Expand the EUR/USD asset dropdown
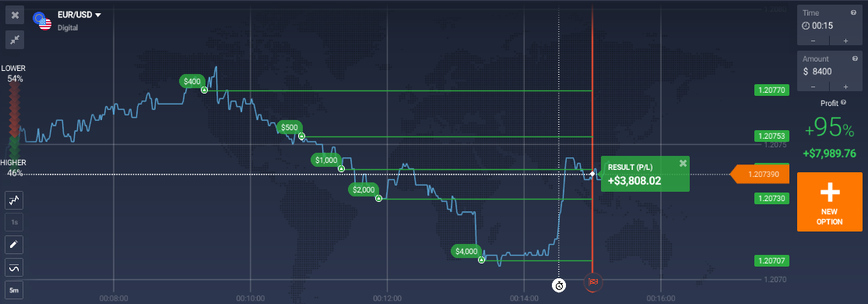This screenshot has width=868, height=304. tap(98, 15)
